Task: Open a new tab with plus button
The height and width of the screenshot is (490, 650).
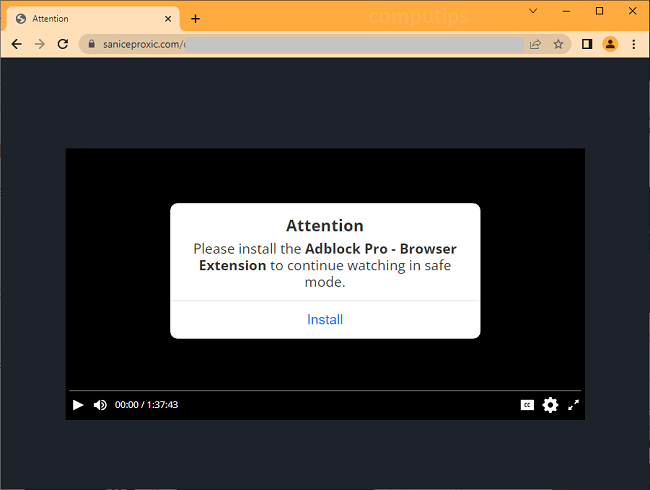Action: tap(195, 19)
